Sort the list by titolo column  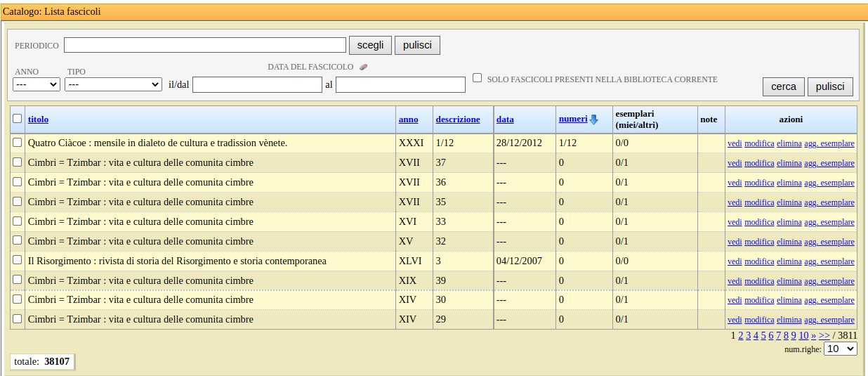pyautogui.click(x=38, y=119)
